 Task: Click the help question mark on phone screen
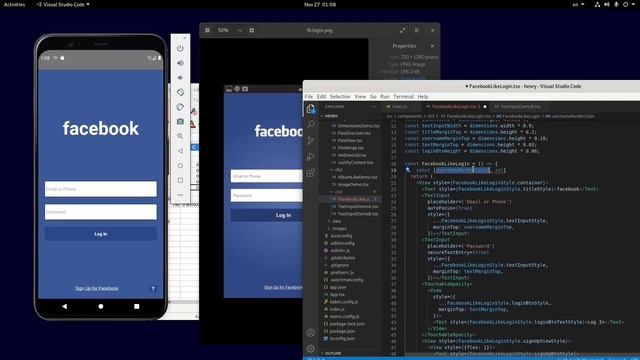[x=153, y=289]
